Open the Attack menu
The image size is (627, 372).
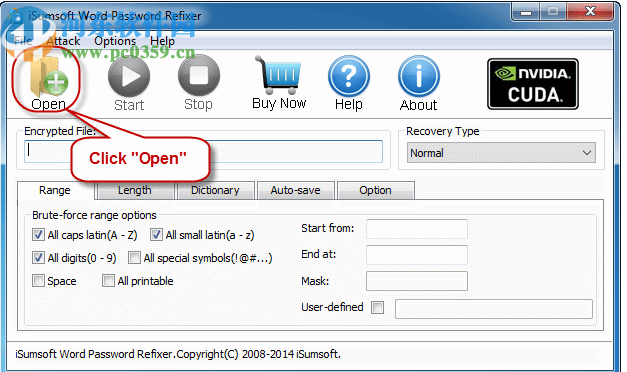pyautogui.click(x=63, y=41)
